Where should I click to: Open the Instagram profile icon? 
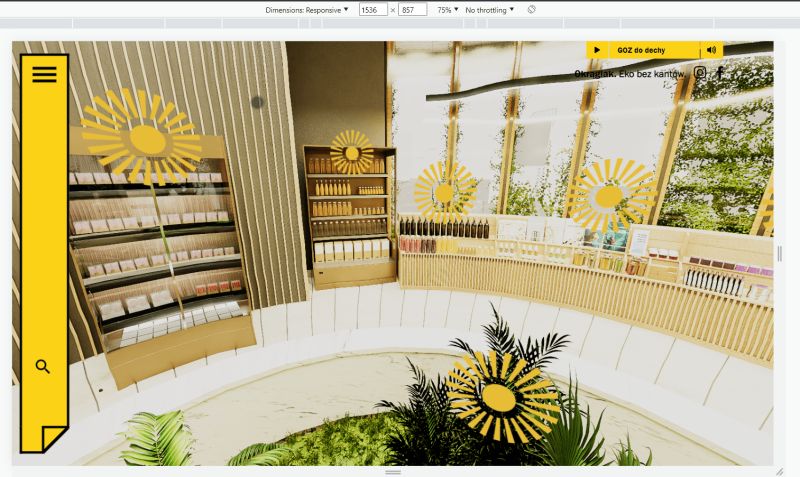700,72
